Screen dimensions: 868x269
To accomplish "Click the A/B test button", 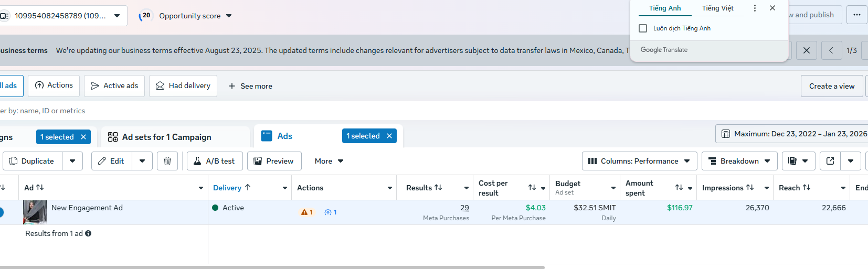I will point(215,161).
